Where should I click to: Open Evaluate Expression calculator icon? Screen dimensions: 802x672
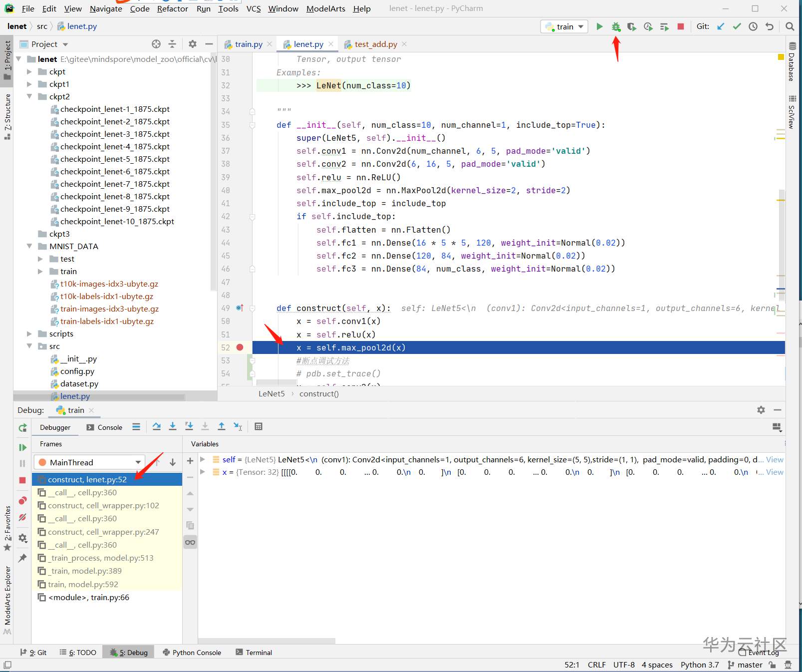(x=259, y=426)
